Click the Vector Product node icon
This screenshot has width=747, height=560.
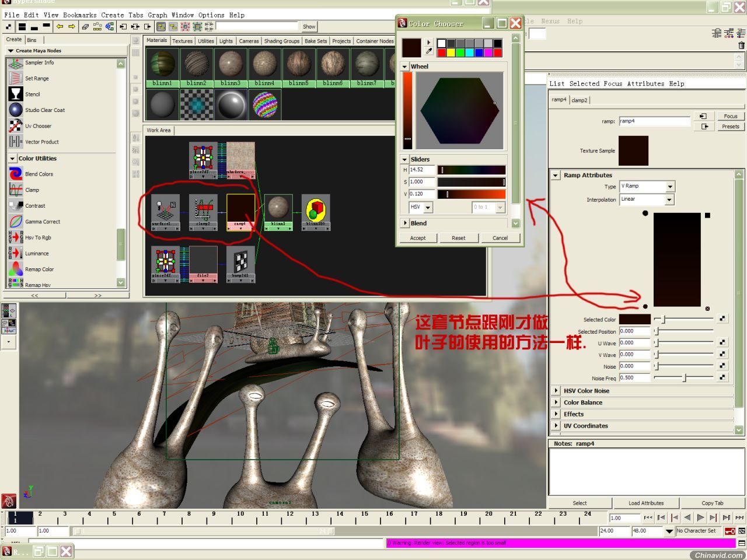coord(16,141)
